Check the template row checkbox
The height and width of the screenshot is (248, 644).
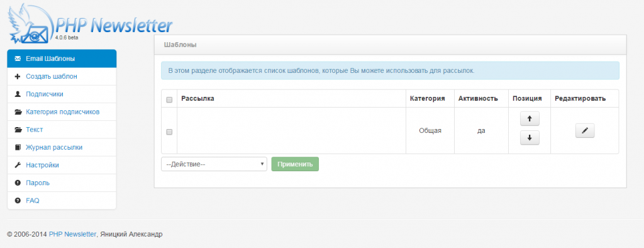(x=169, y=132)
